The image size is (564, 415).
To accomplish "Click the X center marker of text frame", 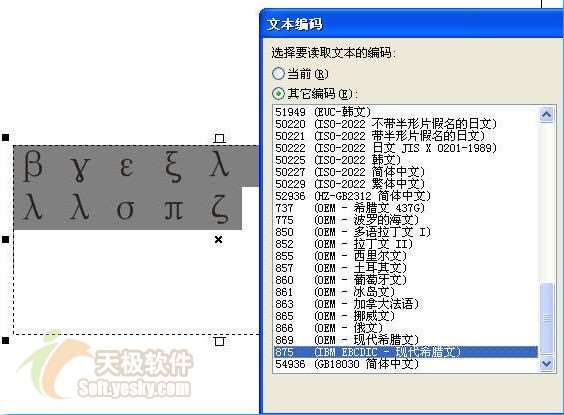I will 218,240.
